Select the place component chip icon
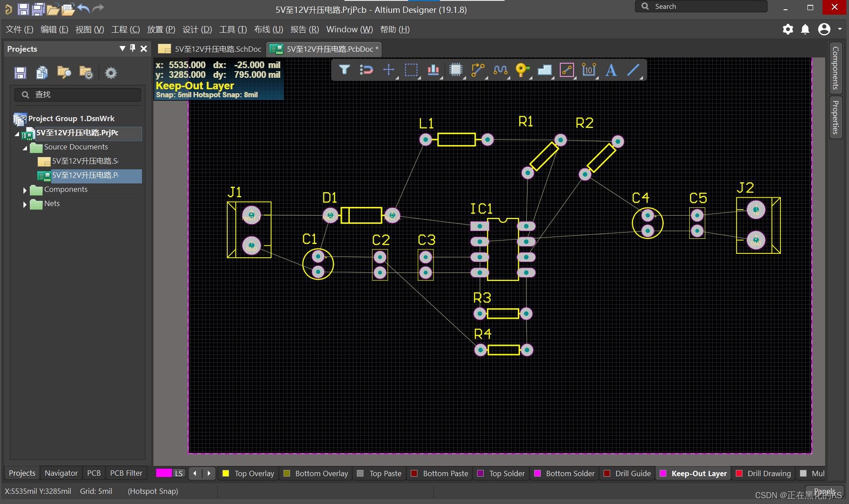Viewport: 849px width, 504px height. (x=455, y=70)
